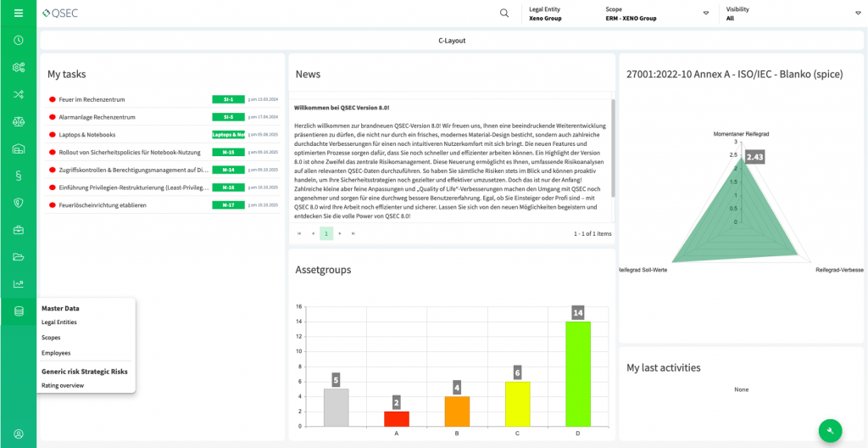Image resolution: width=868 pixels, height=448 pixels.
Task: Open Rating overview menu entry
Action: (x=63, y=385)
